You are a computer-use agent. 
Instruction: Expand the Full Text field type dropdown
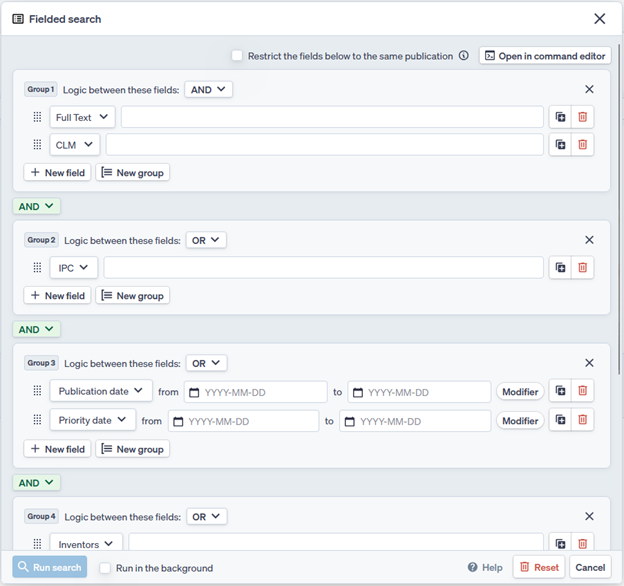(83, 118)
